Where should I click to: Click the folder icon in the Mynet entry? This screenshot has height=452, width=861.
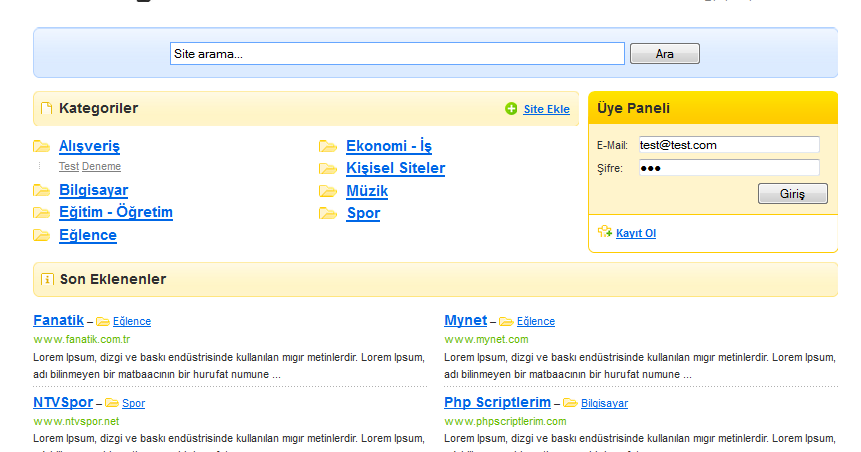[506, 321]
